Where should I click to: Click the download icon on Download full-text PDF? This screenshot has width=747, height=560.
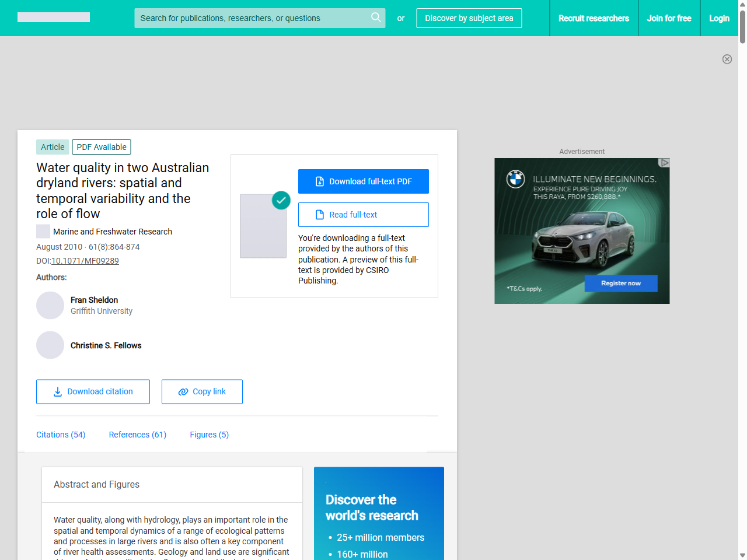319,181
